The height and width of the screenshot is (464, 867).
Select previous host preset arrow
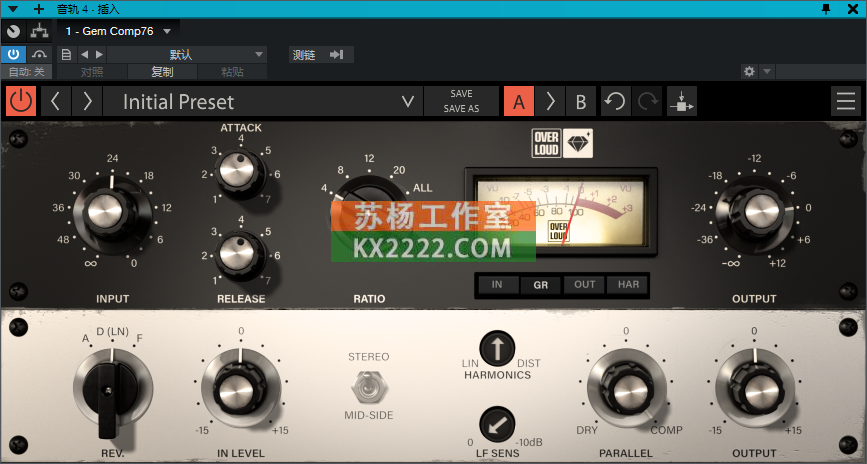[x=84, y=54]
